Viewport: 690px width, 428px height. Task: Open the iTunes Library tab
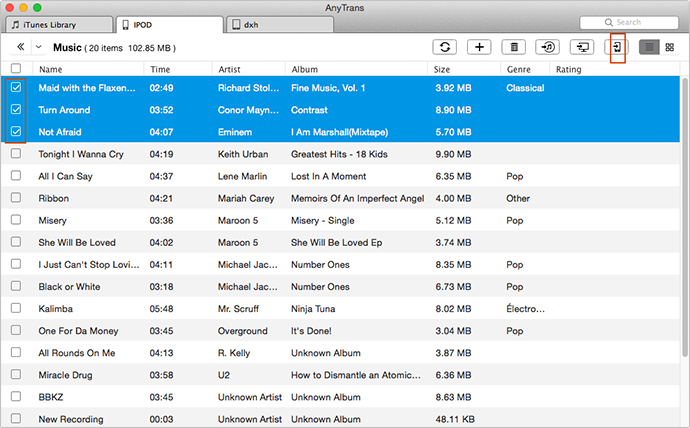coord(59,25)
